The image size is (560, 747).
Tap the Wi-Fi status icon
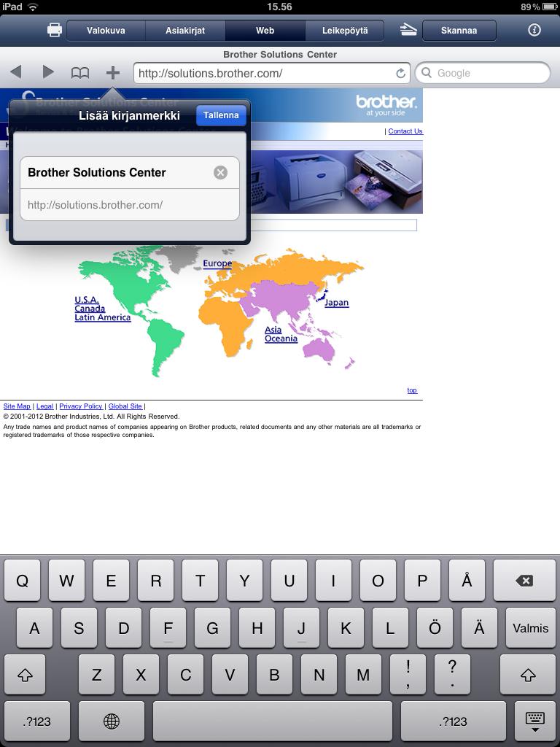33,7
